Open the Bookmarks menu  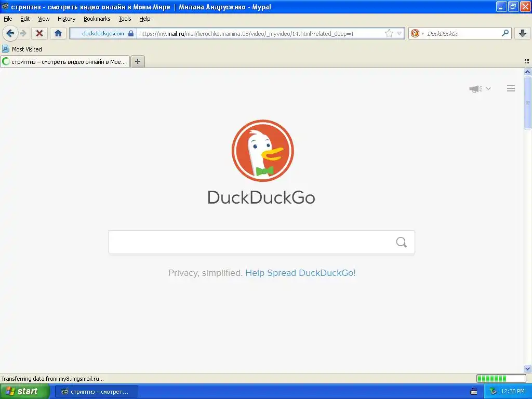click(x=97, y=19)
